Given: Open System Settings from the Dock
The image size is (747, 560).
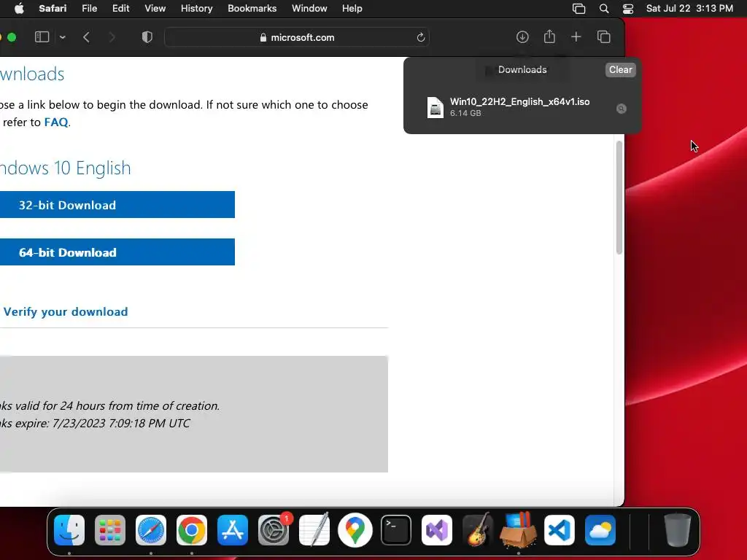Looking at the screenshot, I should point(274,530).
